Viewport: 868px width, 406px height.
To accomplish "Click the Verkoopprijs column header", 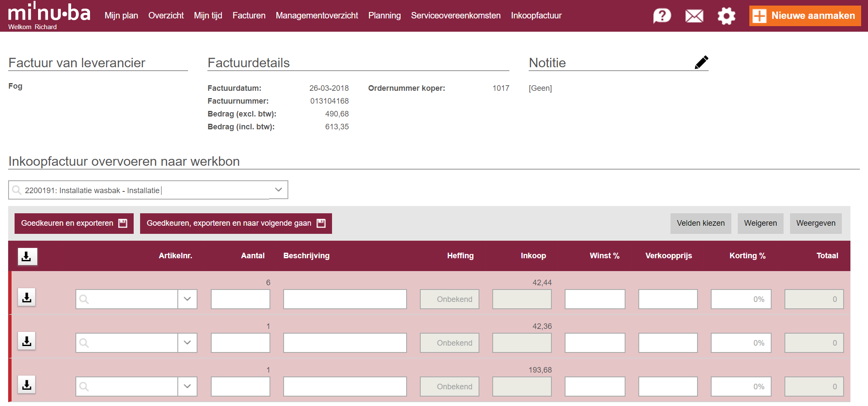I will click(x=668, y=256).
